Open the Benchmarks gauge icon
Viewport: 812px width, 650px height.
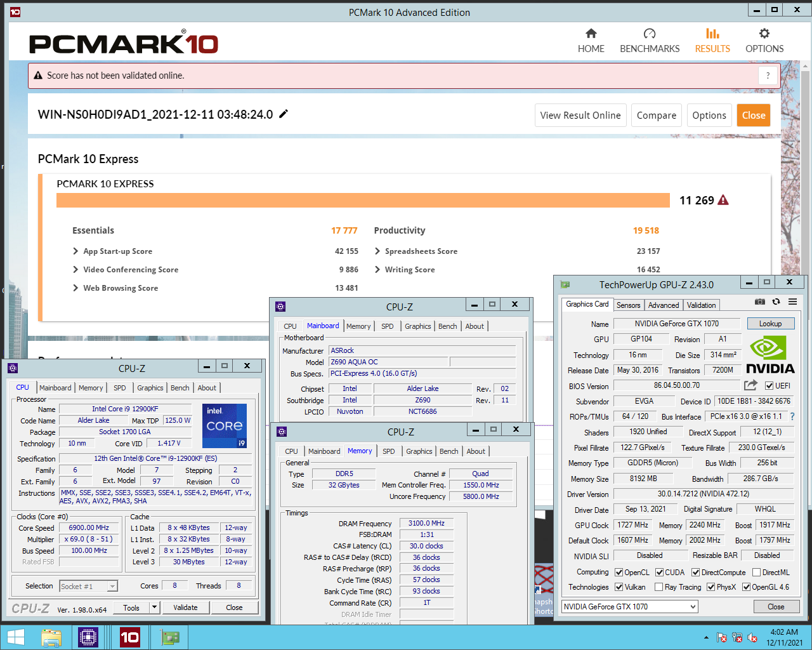point(650,33)
